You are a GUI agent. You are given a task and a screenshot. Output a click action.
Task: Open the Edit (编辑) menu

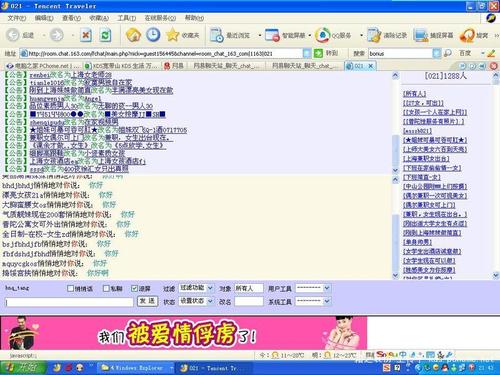pyautogui.click(x=44, y=18)
